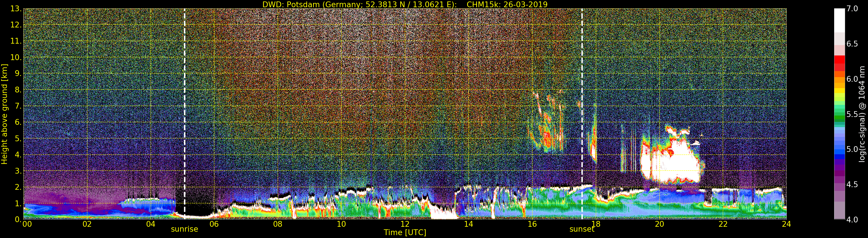Image resolution: width=868 pixels, height=238 pixels.
Task: Click the time axis tick '24'
Action: pyautogui.click(x=786, y=224)
